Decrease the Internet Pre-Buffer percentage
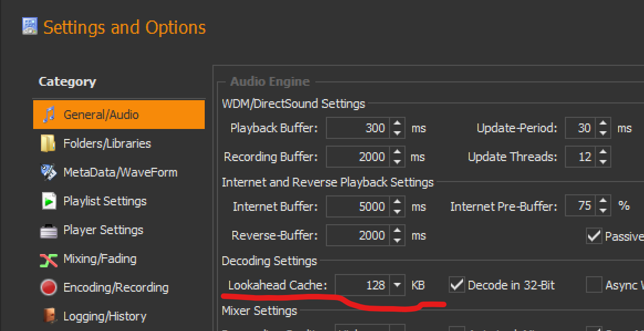The width and height of the screenshot is (644, 331). coord(603,211)
